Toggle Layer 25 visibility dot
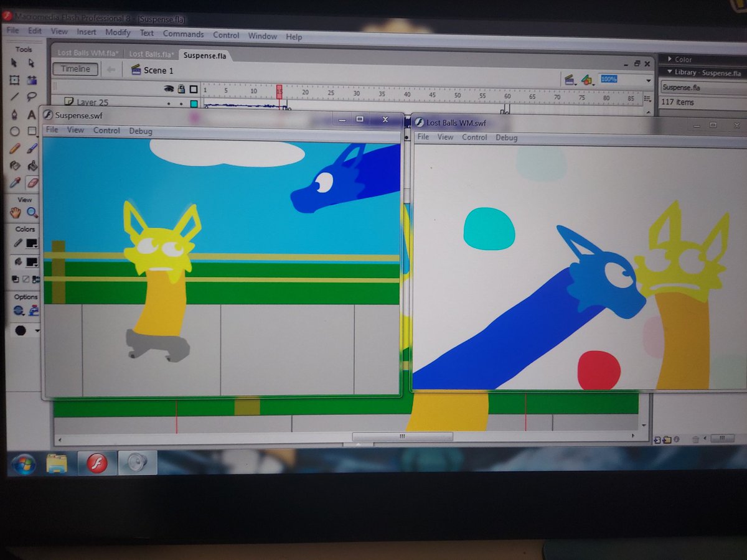This screenshot has width=747, height=560. (167, 103)
